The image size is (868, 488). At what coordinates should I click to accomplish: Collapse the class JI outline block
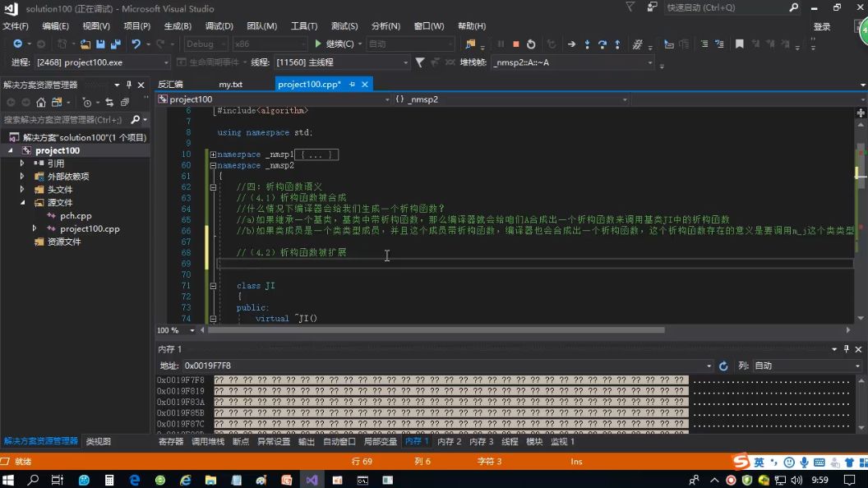(x=213, y=286)
